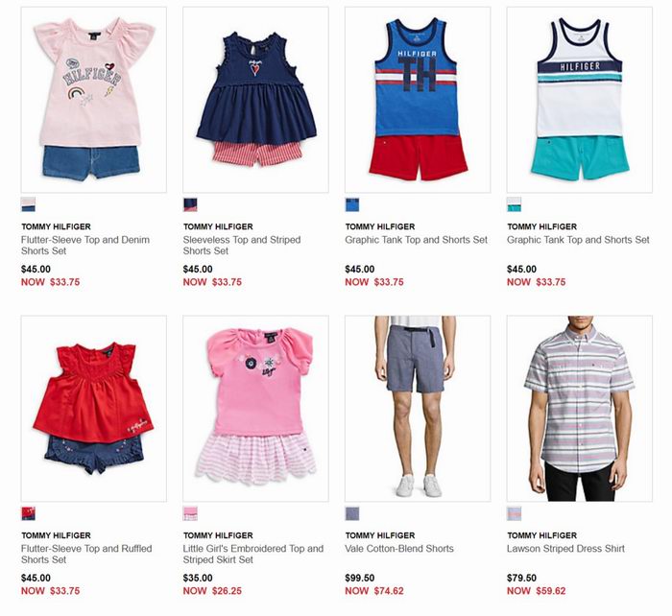
Task: Select the red swatch under ruffled shorts set
Action: point(28,513)
